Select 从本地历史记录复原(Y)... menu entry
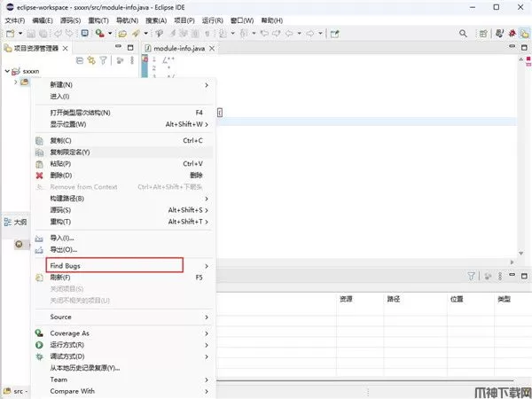The width and height of the screenshot is (532, 399). 97,367
